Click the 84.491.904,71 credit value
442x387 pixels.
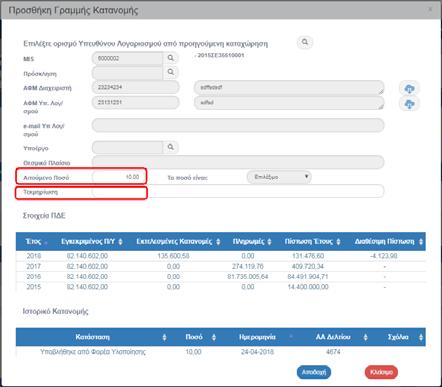pos(308,276)
